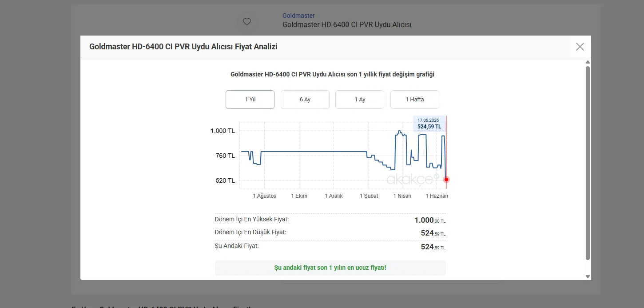Click the Goldmaster HD-6400 product title behind dialog

[347, 25]
